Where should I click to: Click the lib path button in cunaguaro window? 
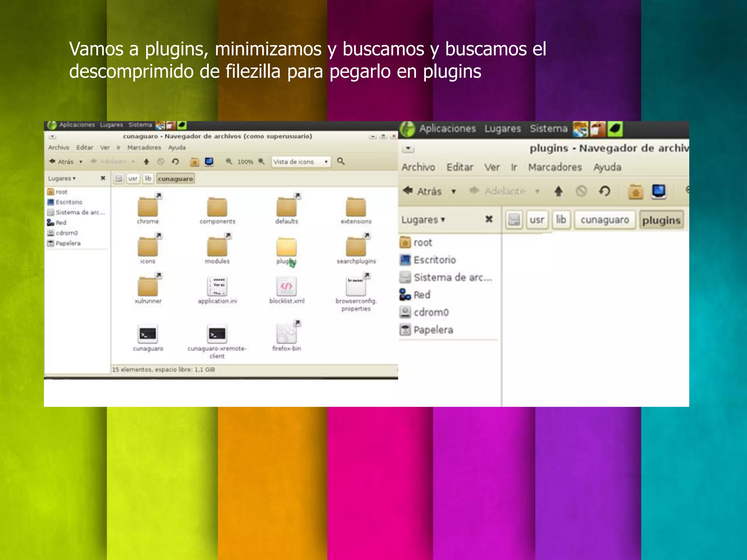(148, 178)
